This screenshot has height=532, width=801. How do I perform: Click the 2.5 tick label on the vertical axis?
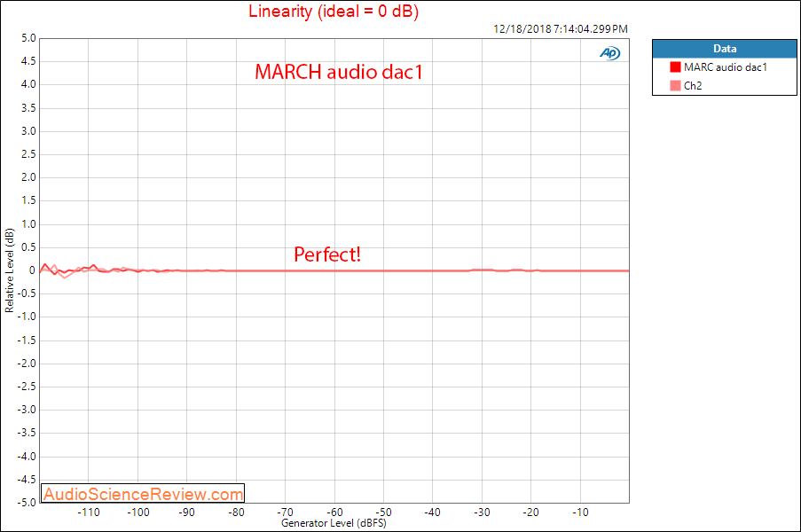click(28, 154)
